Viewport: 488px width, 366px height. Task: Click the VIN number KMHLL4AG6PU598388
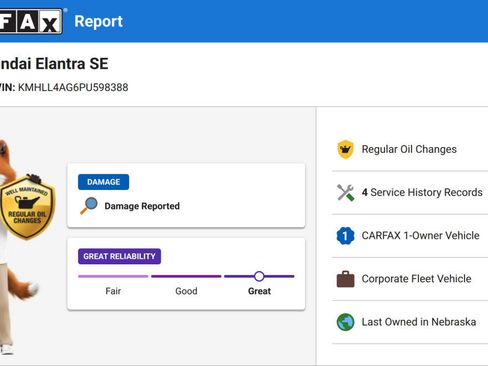click(x=73, y=87)
